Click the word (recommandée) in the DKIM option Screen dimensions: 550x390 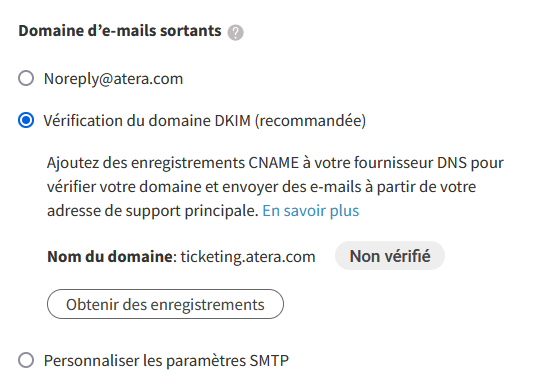(310, 121)
